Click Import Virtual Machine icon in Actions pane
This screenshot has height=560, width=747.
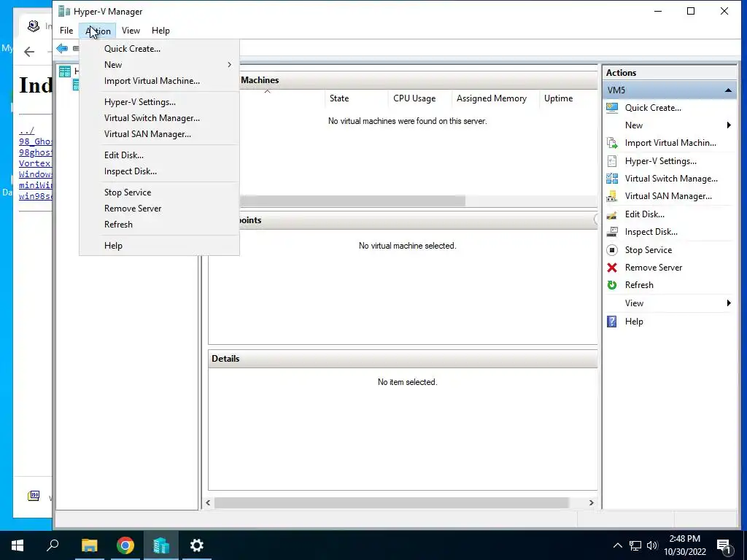pos(612,143)
